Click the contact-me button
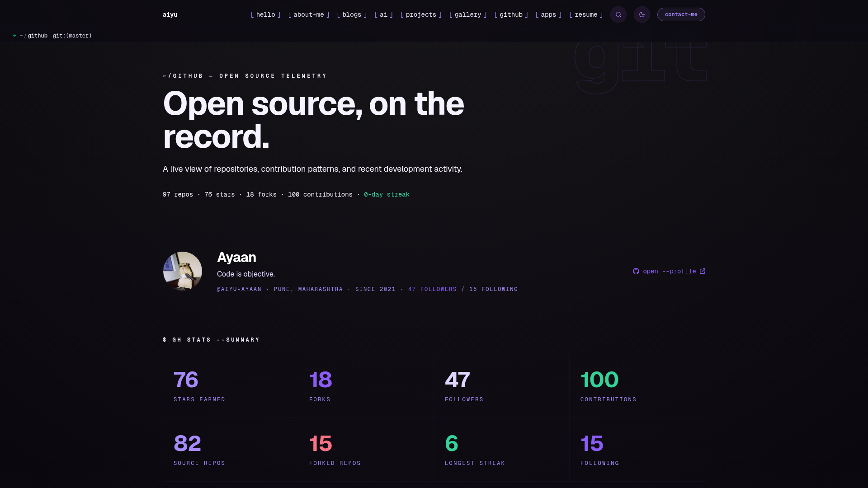The height and width of the screenshot is (488, 868). coord(681,14)
